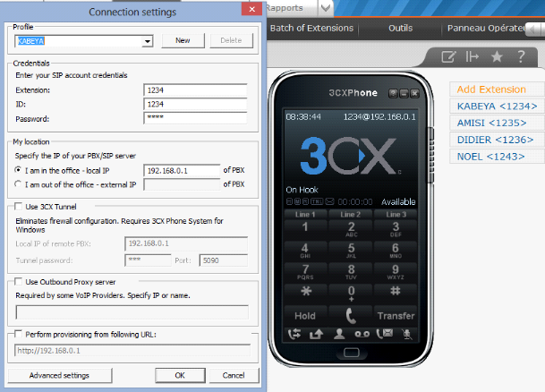Viewport: 545px width, 392px height.
Task: Click the scroll left arrow in menu bar
Action: tap(532, 30)
